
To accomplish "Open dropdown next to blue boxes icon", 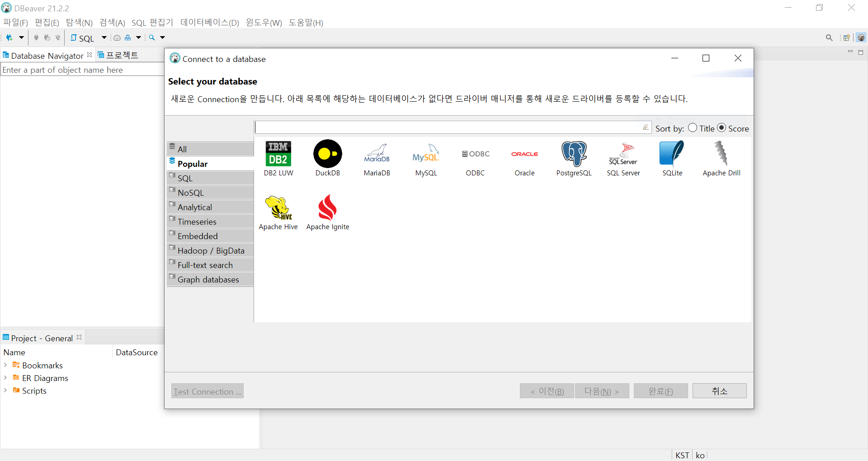I will tap(139, 38).
